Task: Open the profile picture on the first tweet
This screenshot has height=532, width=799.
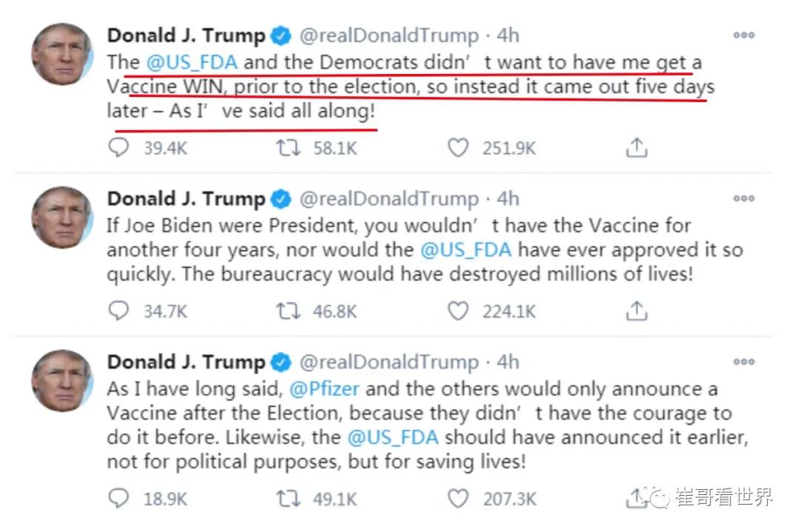Action: pyautogui.click(x=62, y=54)
